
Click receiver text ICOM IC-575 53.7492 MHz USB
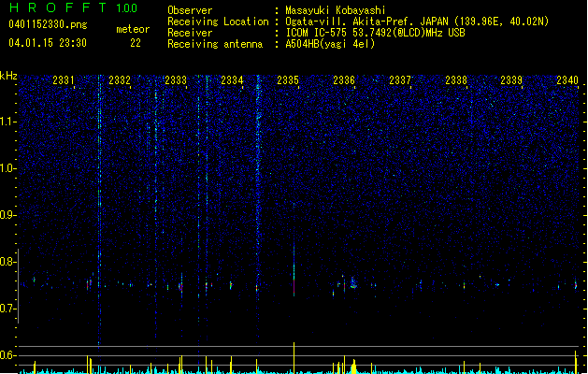point(375,33)
